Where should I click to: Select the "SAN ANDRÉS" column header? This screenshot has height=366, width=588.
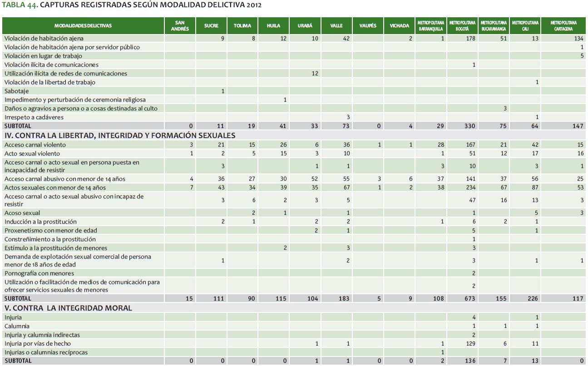(x=179, y=26)
